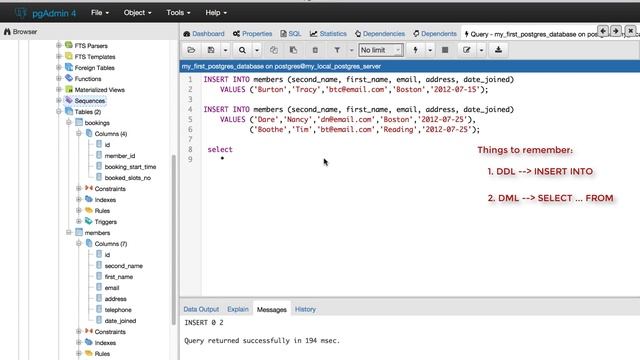Click the select keyword on line 8
The width and height of the screenshot is (640, 360).
coord(220,149)
